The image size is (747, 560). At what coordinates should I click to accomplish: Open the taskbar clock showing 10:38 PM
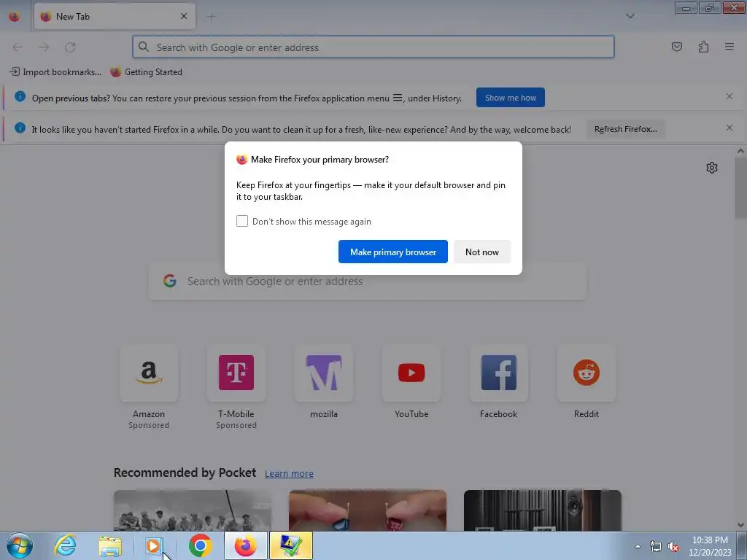710,546
